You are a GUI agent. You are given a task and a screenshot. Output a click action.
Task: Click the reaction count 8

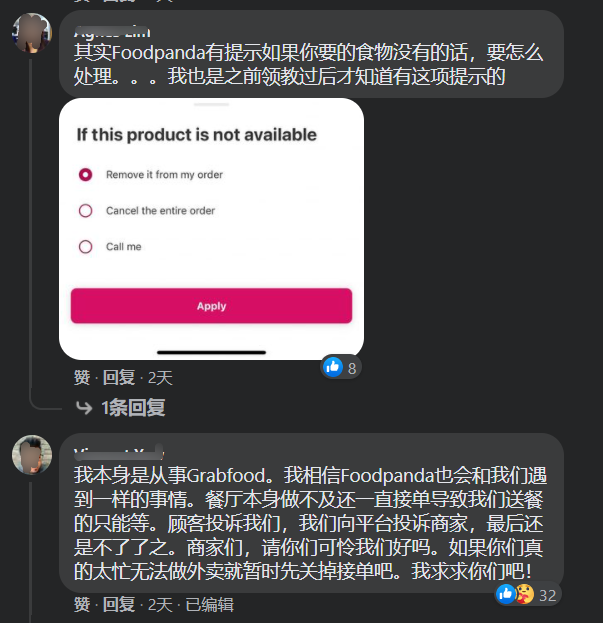pyautogui.click(x=352, y=369)
